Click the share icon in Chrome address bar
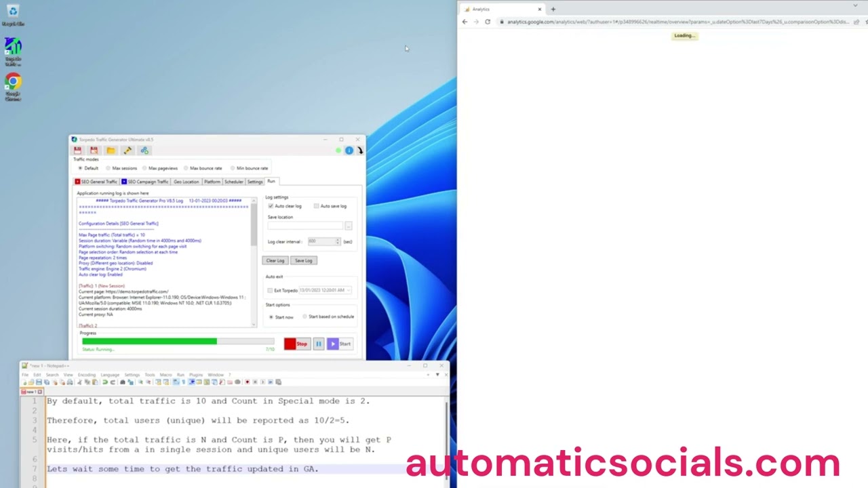868x488 pixels. (856, 22)
